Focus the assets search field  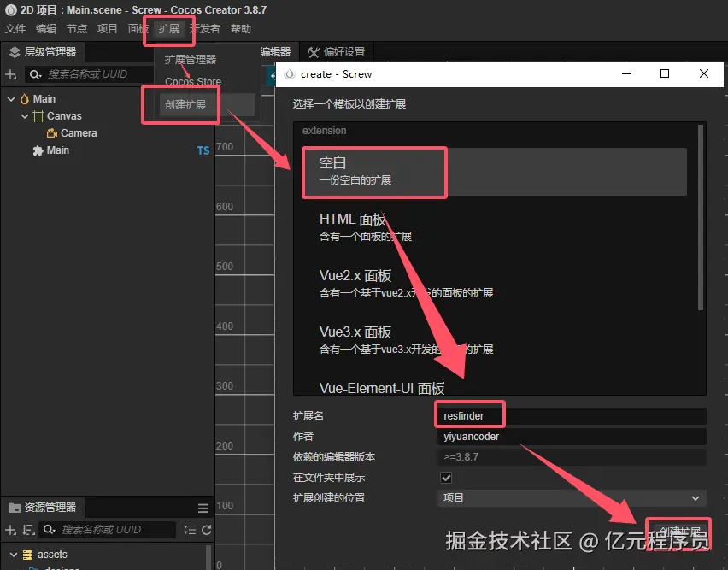point(108,530)
